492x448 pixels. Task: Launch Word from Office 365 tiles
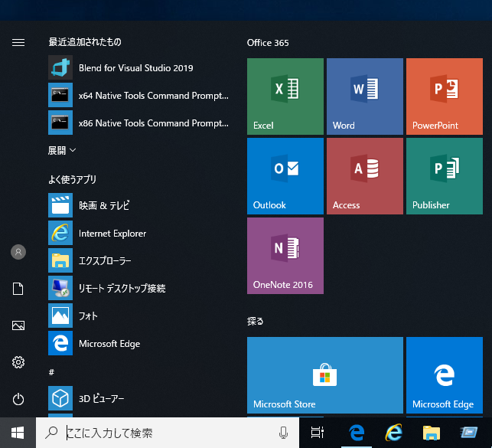point(365,96)
